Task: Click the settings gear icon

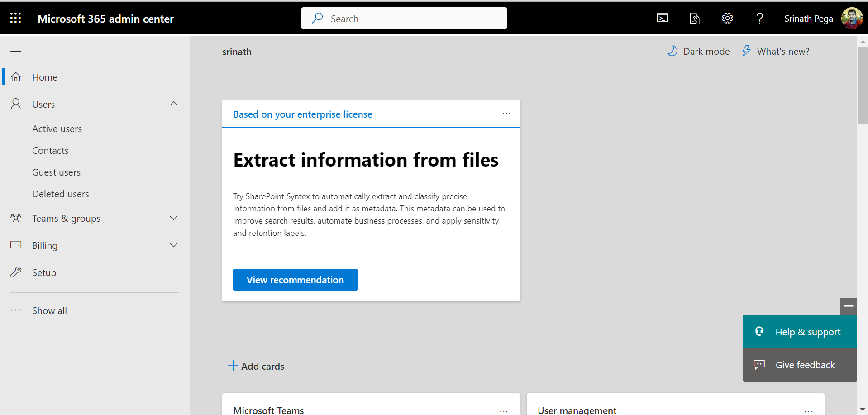Action: [727, 18]
